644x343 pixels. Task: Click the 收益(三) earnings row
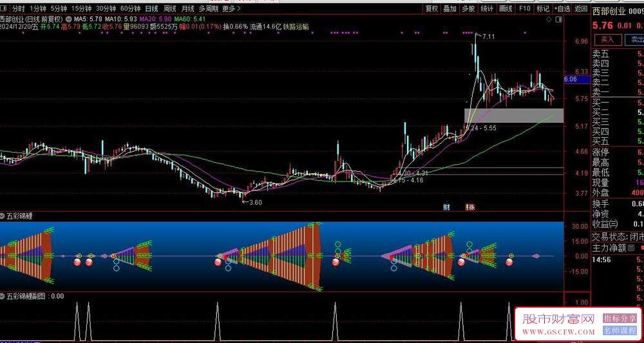tap(618, 224)
